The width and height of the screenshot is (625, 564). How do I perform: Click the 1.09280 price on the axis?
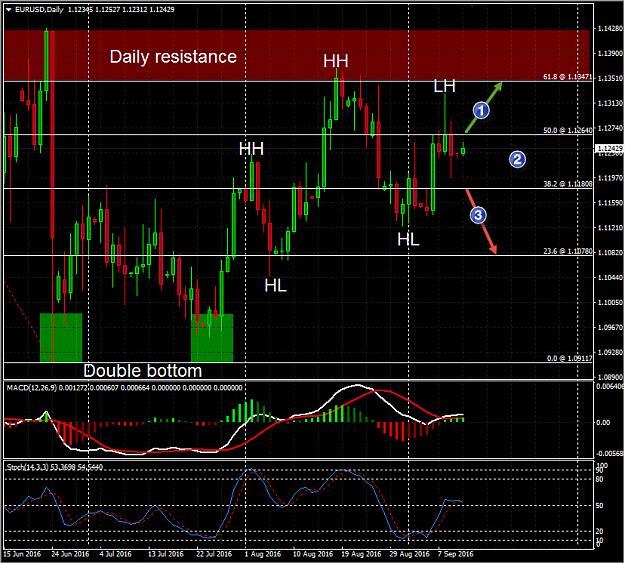pos(609,352)
